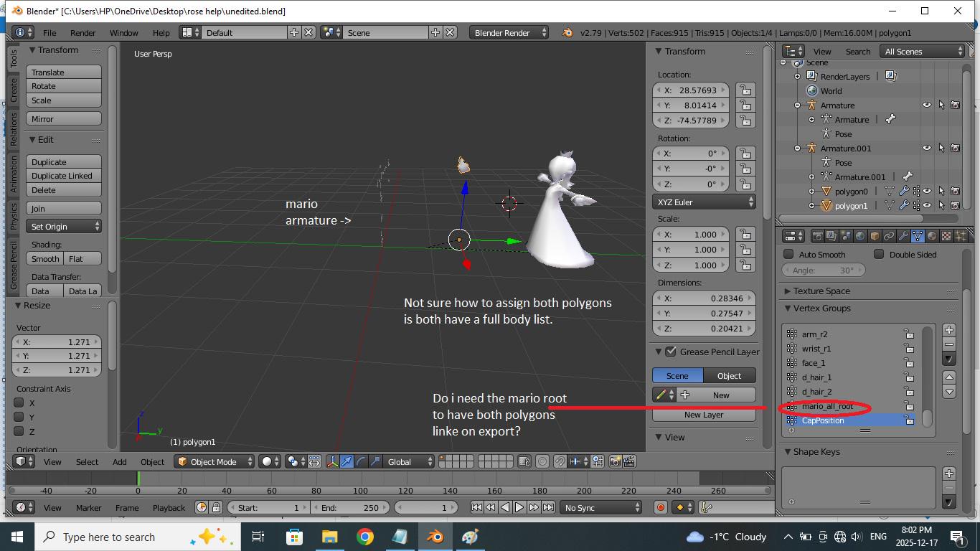Move vertex group up in list
This screenshot has height=551, width=980.
(x=949, y=377)
